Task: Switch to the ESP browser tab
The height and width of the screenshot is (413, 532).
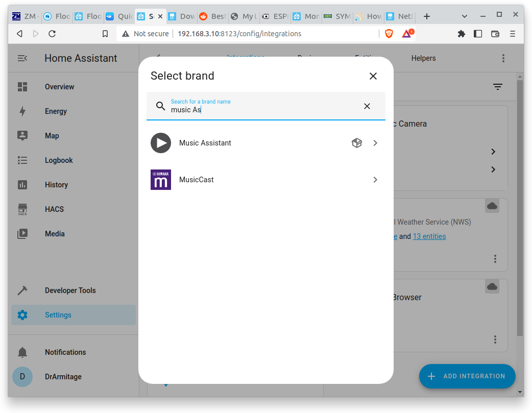Action: coord(276,16)
